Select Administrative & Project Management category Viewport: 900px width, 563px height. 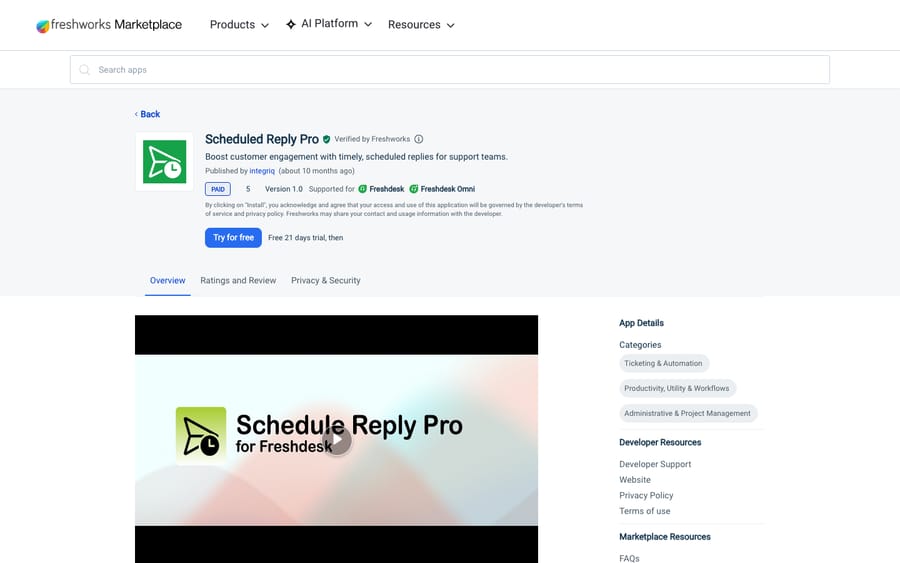[x=688, y=413]
